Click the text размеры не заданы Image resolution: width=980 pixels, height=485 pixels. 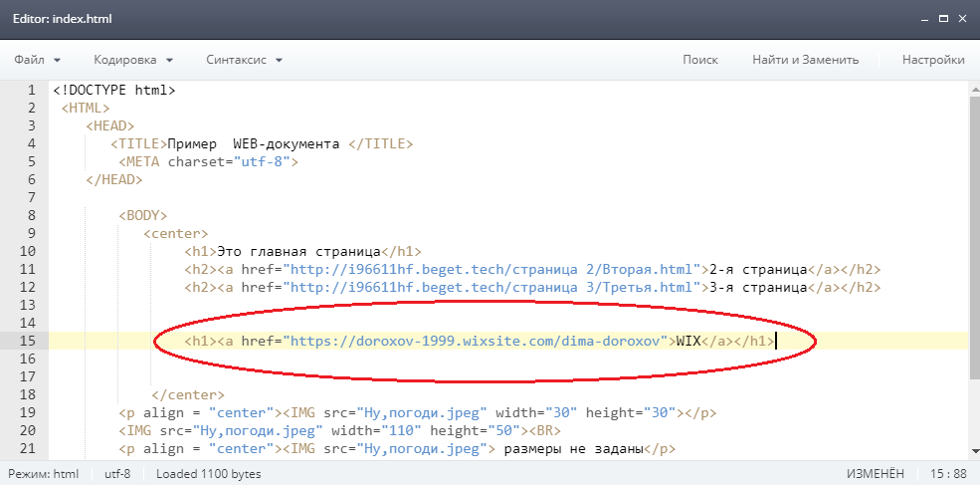(x=574, y=449)
